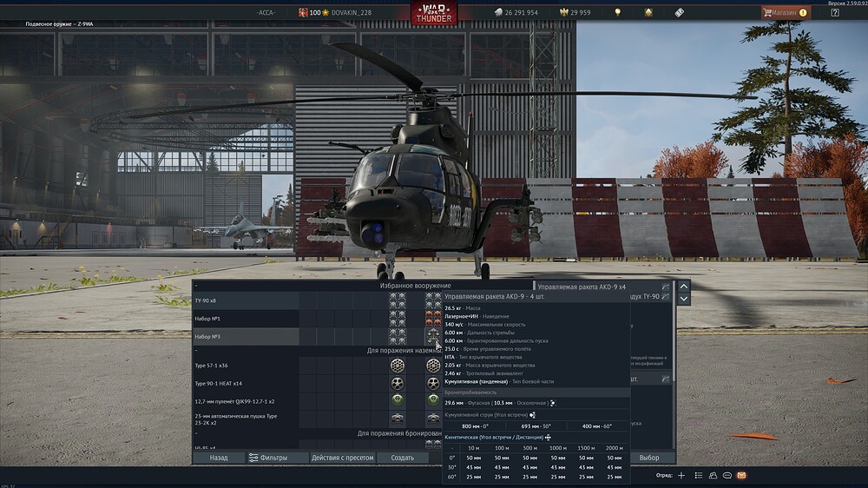Open the chat bubble icon in bottom bar
The height and width of the screenshot is (488, 868).
727,475
